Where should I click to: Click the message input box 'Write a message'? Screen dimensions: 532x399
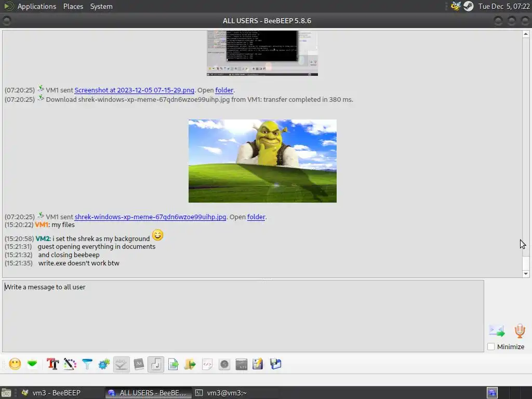(x=243, y=316)
